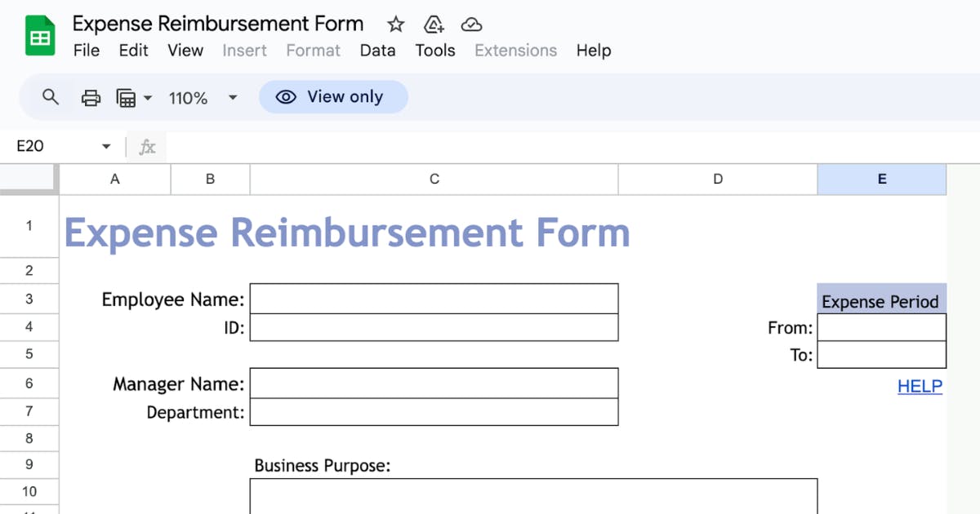Follow the HELP link in the sheet
The width and height of the screenshot is (980, 514).
pos(920,386)
